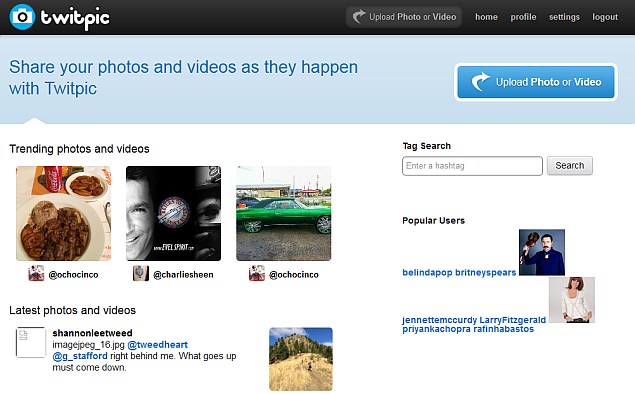Open @ochocinco link under food photo
The height and width of the screenshot is (394, 635).
[73, 275]
